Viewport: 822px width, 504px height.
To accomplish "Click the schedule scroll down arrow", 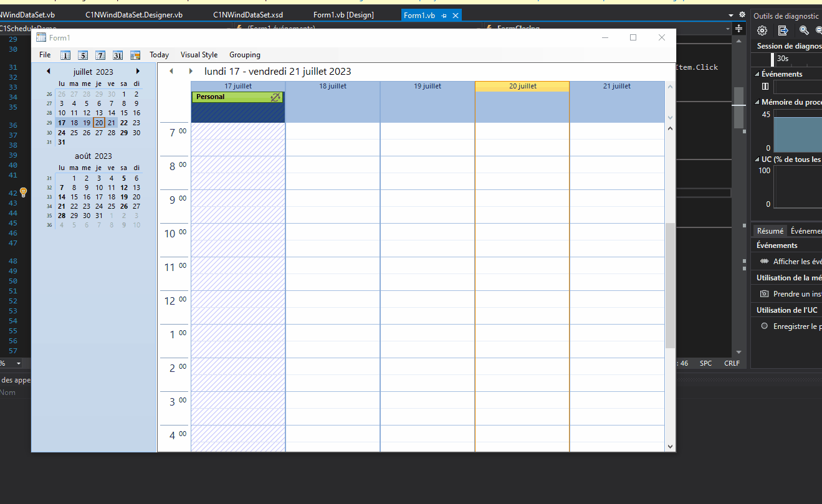I will [x=671, y=446].
